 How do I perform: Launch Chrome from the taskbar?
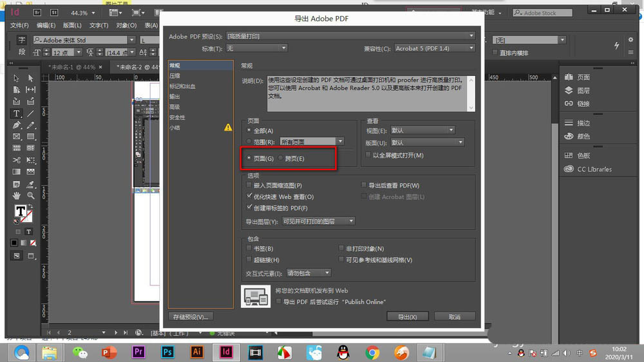[x=372, y=352]
